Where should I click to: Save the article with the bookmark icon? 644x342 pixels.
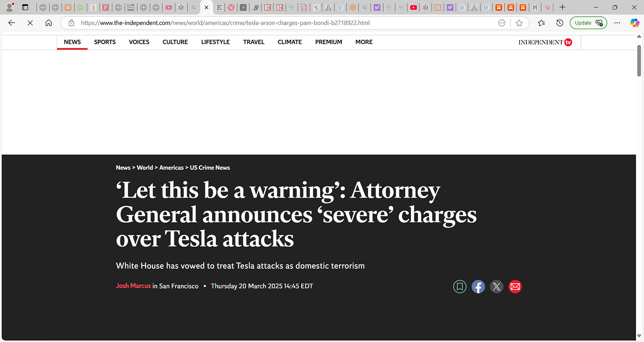pos(460,287)
